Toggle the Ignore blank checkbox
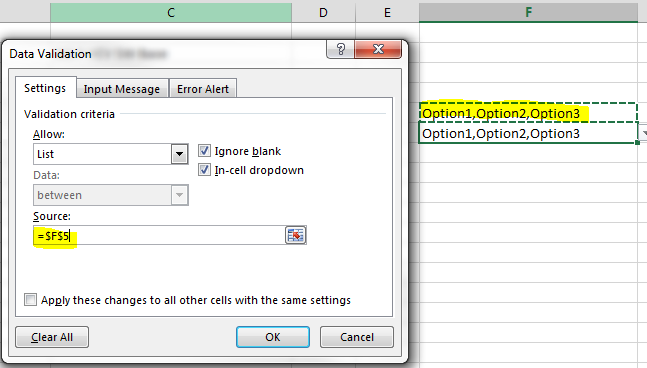This screenshot has height=368, width=647. (x=204, y=151)
